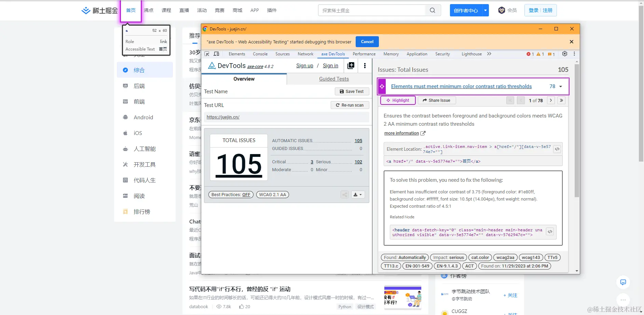Click the yellow warnings count indicator

540,54
